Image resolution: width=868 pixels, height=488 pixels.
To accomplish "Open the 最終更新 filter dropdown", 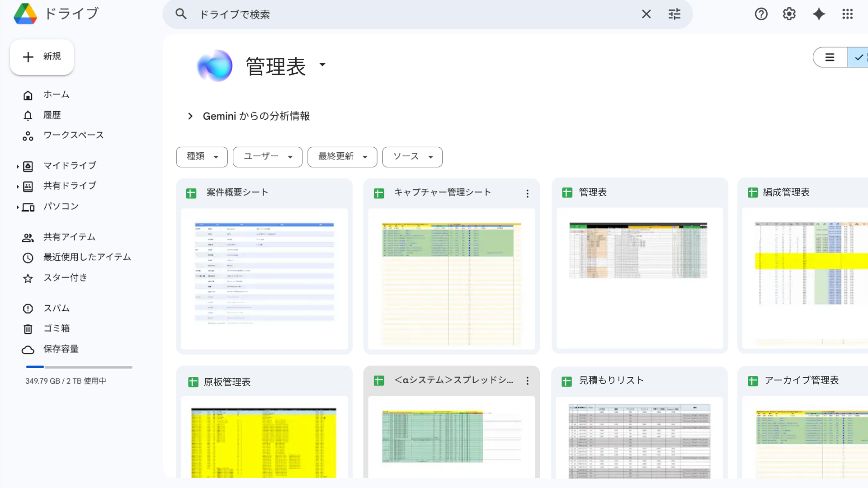I will pos(342,157).
